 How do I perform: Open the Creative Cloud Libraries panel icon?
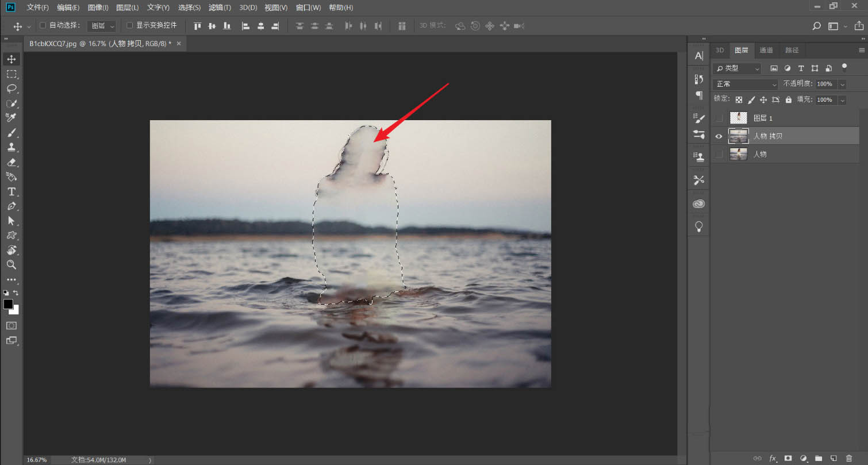click(699, 203)
